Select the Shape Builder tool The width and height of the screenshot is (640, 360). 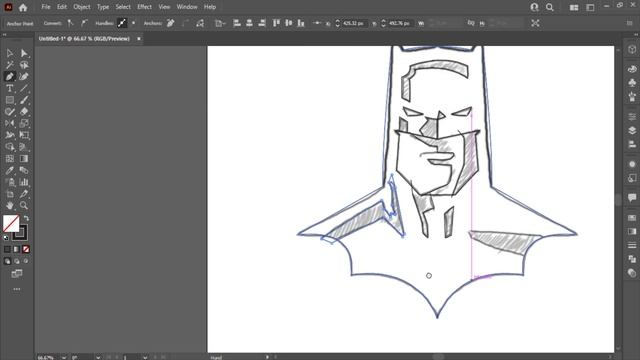coord(10,147)
